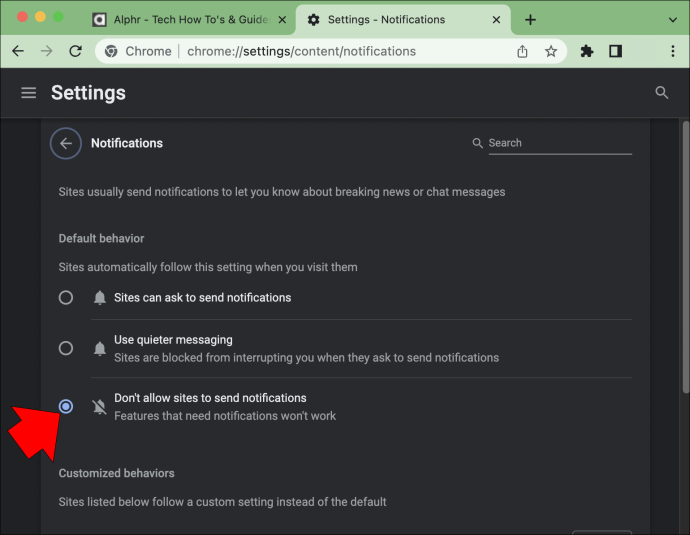Click the share icon in address bar
Image resolution: width=690 pixels, height=535 pixels.
522,51
